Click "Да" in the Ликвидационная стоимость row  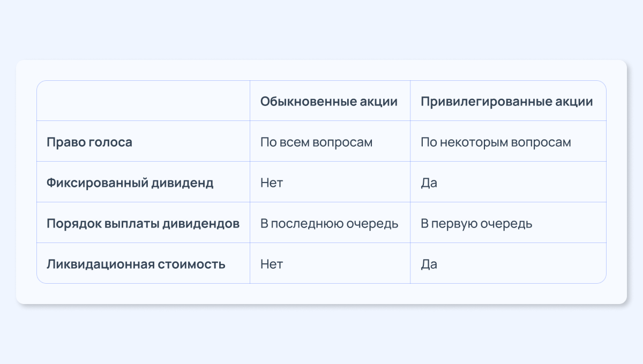[429, 264]
